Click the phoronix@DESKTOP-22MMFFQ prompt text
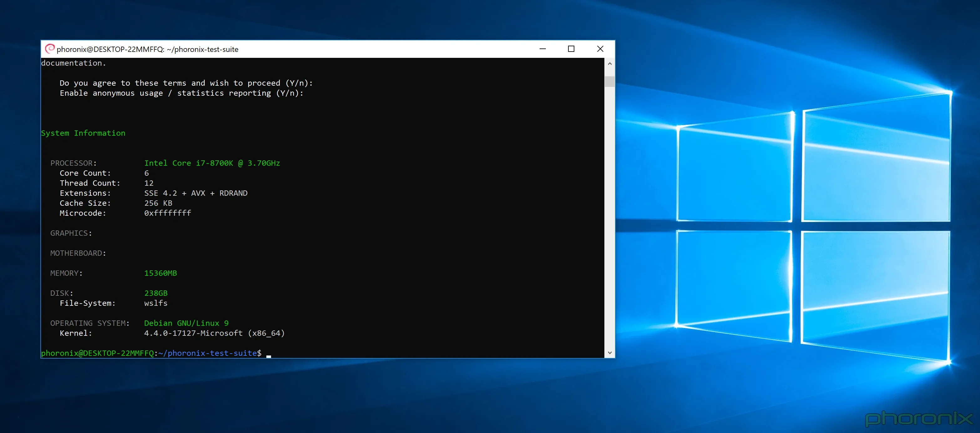Viewport: 980px width, 433px height. (x=98, y=353)
